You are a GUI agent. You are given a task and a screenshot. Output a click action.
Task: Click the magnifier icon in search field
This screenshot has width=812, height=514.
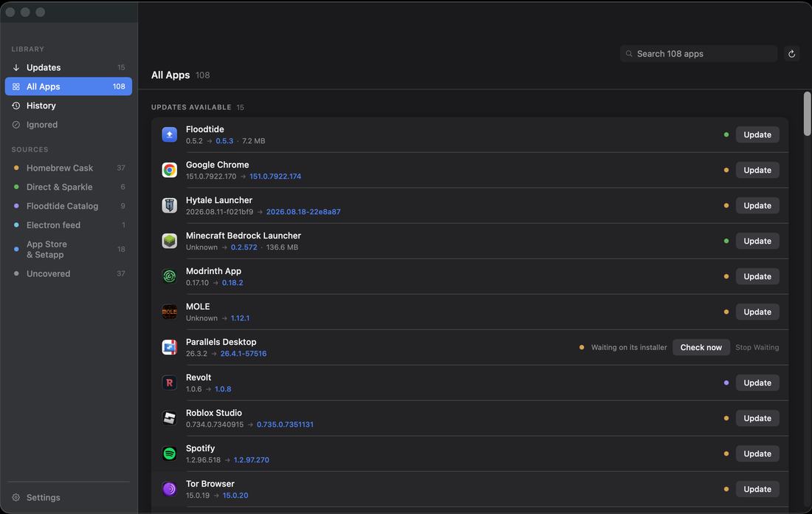[629, 54]
